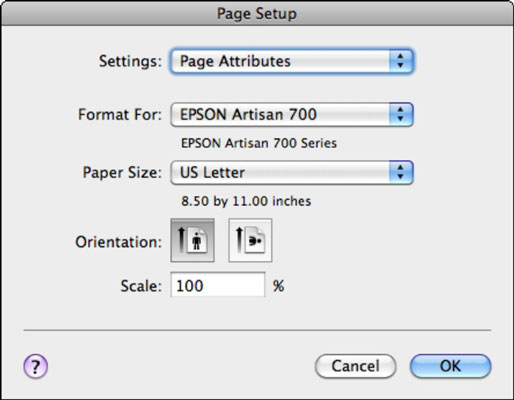Click the Paper Size popup arrow stepper
514x400 pixels.
click(401, 172)
